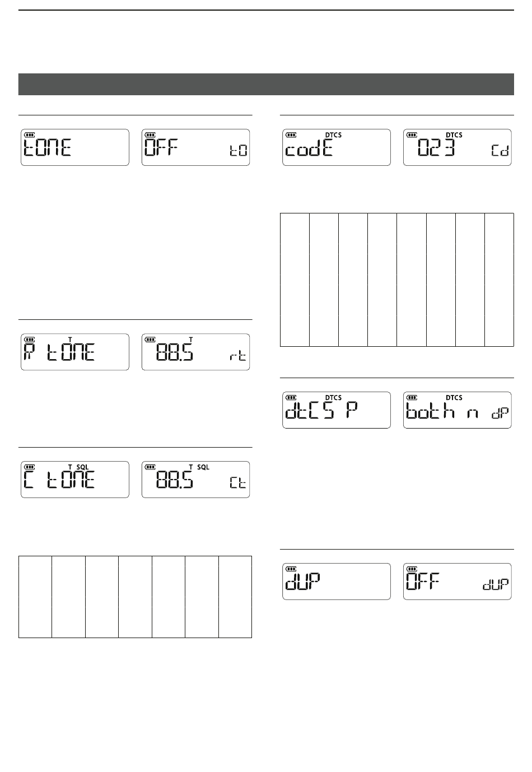Image resolution: width=532 pixels, height=772 pixels.
Task: Click T indicator above 88.5 rt display
Action: (x=190, y=339)
